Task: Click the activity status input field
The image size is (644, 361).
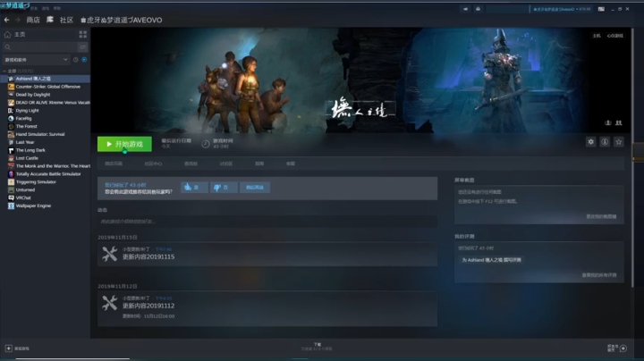Action: pos(267,222)
